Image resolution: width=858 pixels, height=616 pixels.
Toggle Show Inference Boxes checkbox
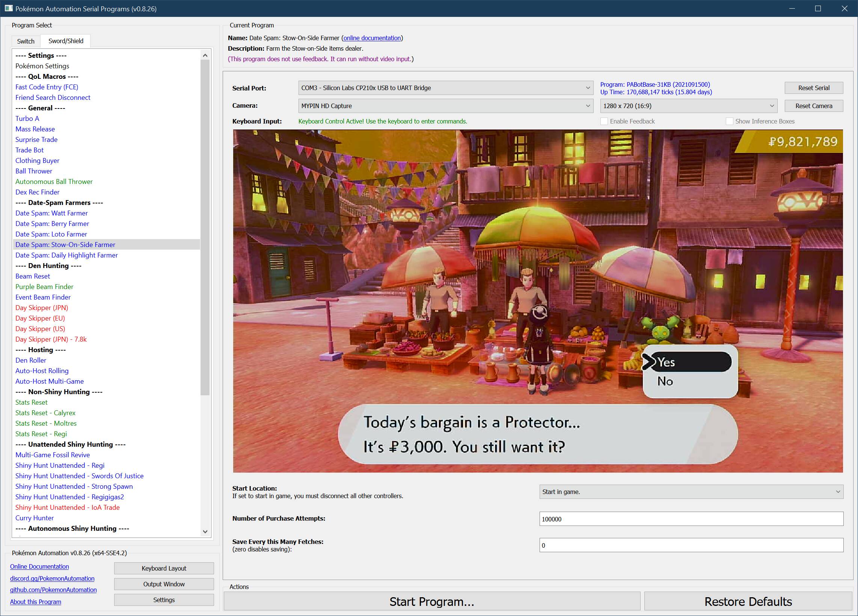coord(729,121)
